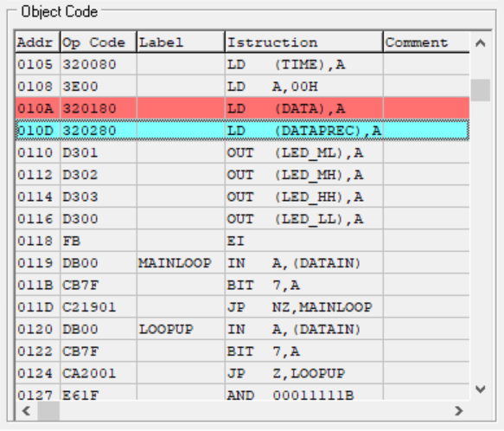Click the scroll up arrow of code list
504x431 pixels.
click(480, 42)
